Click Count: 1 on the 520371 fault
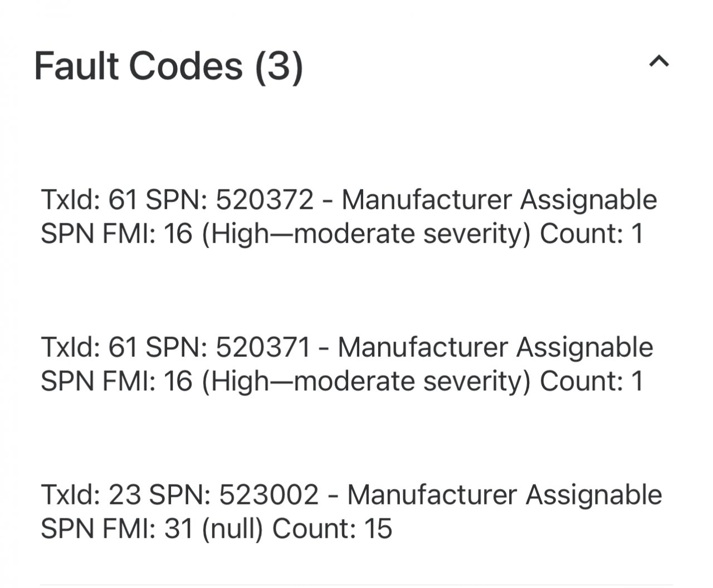The width and height of the screenshot is (713, 588). [x=592, y=381]
